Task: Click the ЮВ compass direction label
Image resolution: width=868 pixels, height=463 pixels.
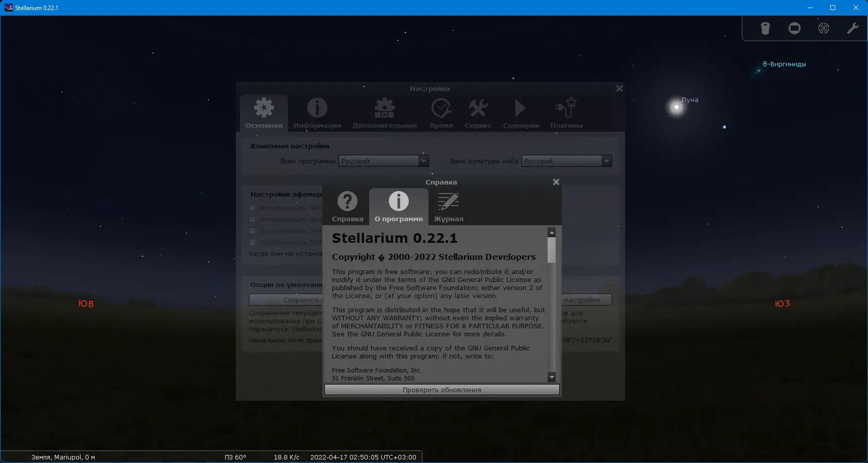Action: pyautogui.click(x=86, y=303)
